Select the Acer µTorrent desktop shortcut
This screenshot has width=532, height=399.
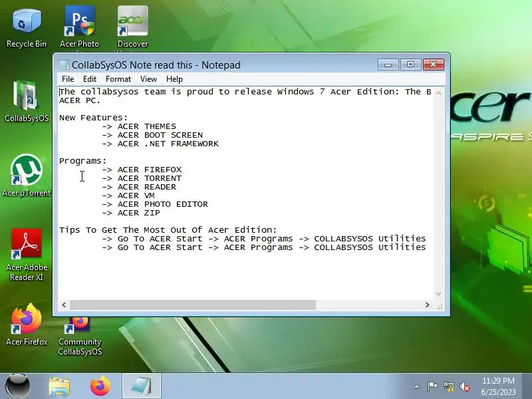(x=27, y=176)
